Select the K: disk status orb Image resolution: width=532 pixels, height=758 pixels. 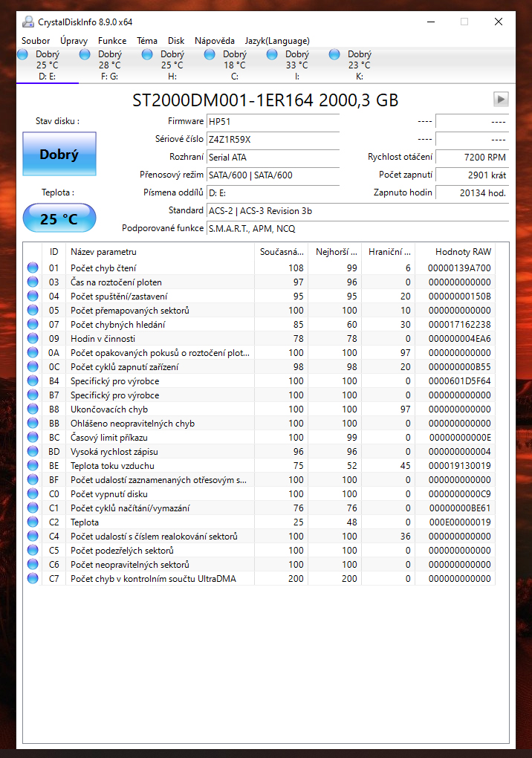pos(334,54)
